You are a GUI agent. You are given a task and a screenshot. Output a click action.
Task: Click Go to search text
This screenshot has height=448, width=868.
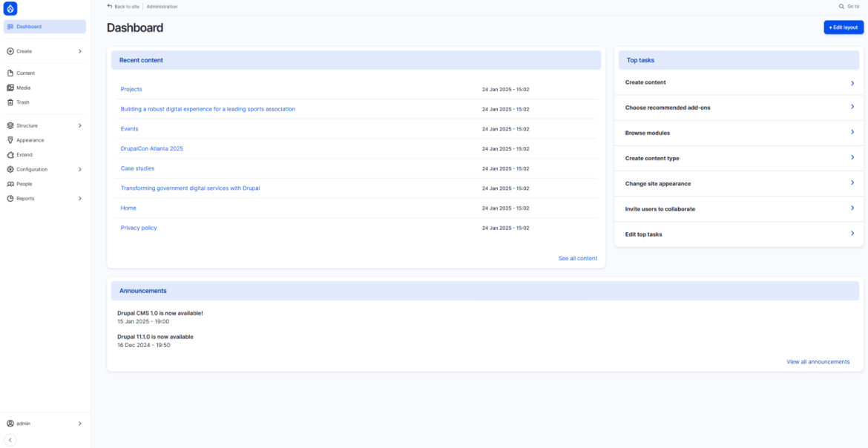click(x=853, y=7)
